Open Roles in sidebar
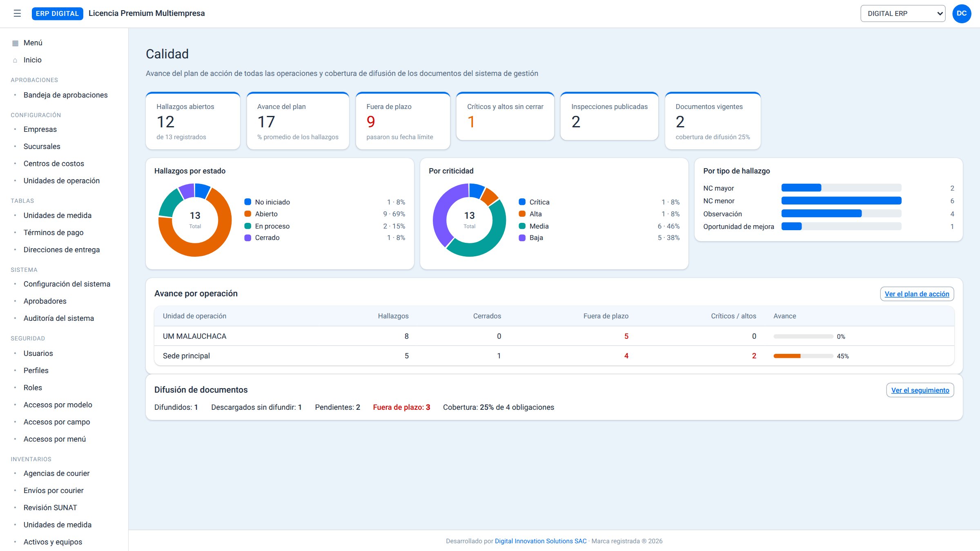The width and height of the screenshot is (980, 551). 33,388
